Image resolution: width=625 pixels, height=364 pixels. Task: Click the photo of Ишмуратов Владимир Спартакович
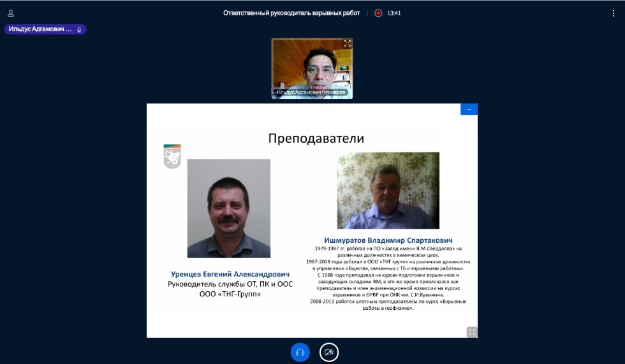click(x=388, y=190)
